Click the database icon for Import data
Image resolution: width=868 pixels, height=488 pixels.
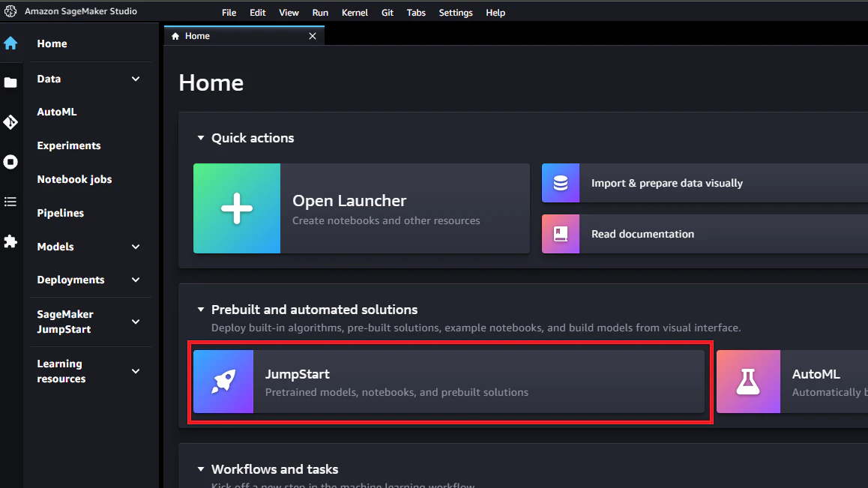(x=561, y=183)
